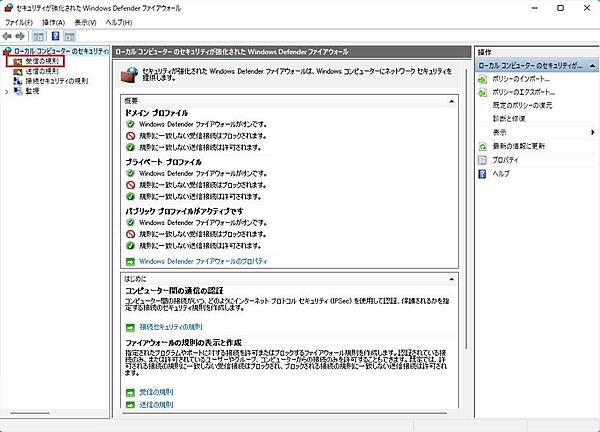
Task: Select 送信の規則 in the left tree
Action: click(x=42, y=71)
